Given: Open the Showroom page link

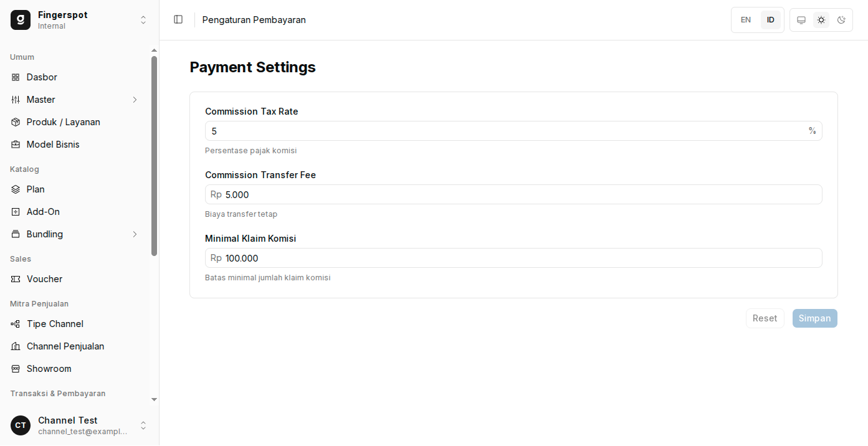Looking at the screenshot, I should tap(75, 369).
